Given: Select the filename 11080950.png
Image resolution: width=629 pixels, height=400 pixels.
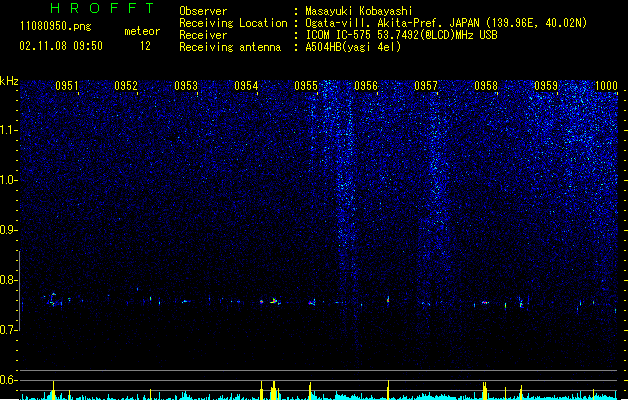Looking at the screenshot, I should (x=55, y=26).
